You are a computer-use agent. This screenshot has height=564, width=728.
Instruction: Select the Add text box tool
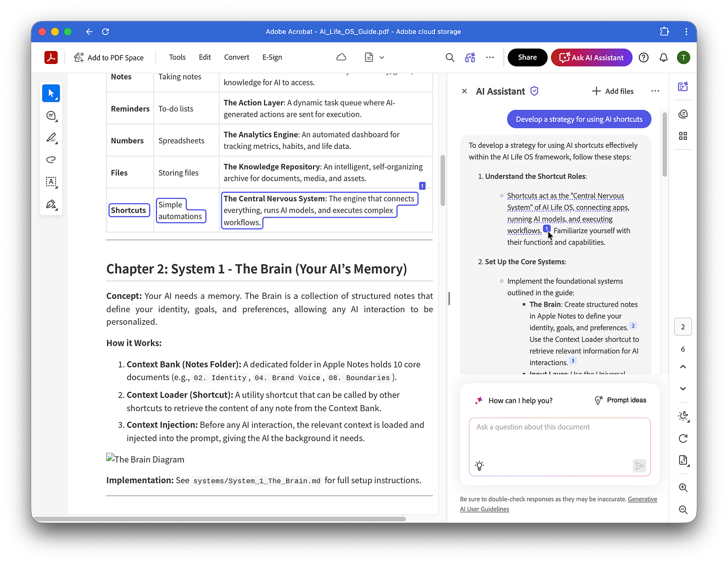[x=50, y=182]
